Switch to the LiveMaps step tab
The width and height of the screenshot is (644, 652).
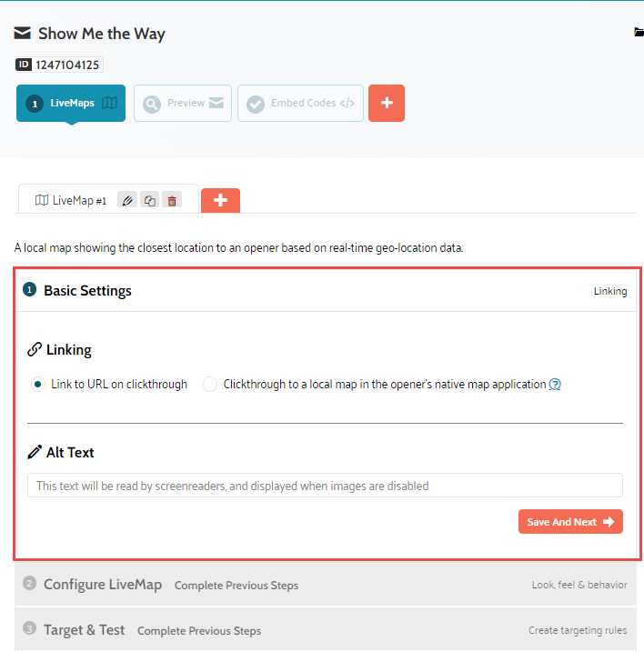tap(71, 104)
